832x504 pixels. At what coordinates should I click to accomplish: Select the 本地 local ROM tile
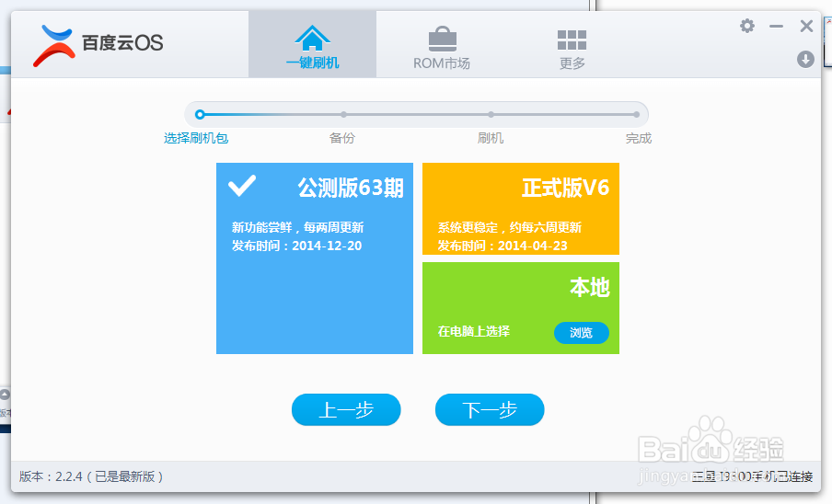click(521, 308)
